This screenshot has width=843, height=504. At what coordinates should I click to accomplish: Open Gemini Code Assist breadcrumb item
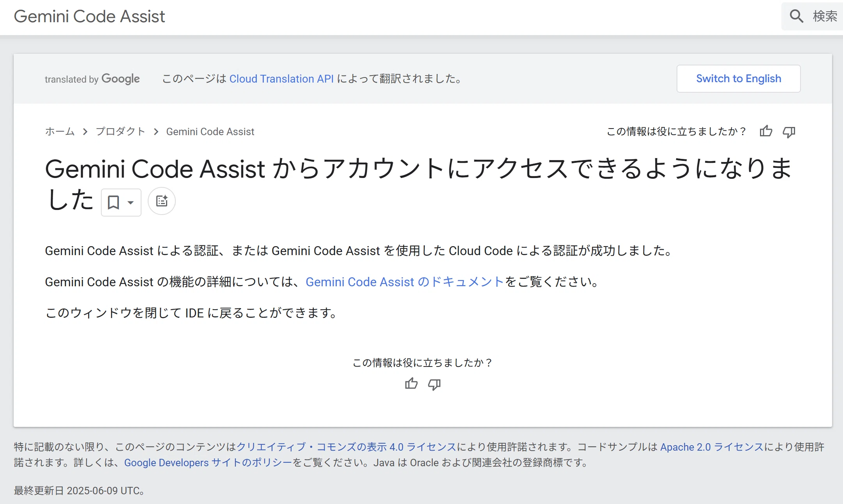[x=210, y=132]
